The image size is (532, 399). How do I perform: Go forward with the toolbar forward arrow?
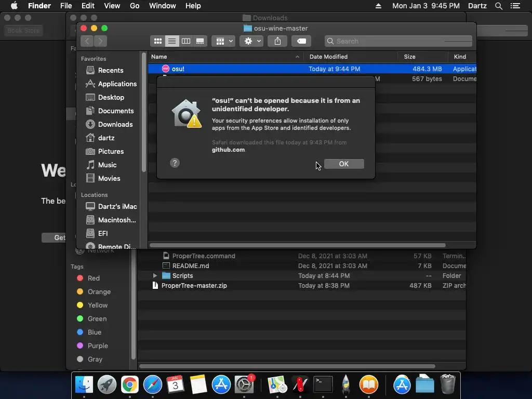(100, 41)
